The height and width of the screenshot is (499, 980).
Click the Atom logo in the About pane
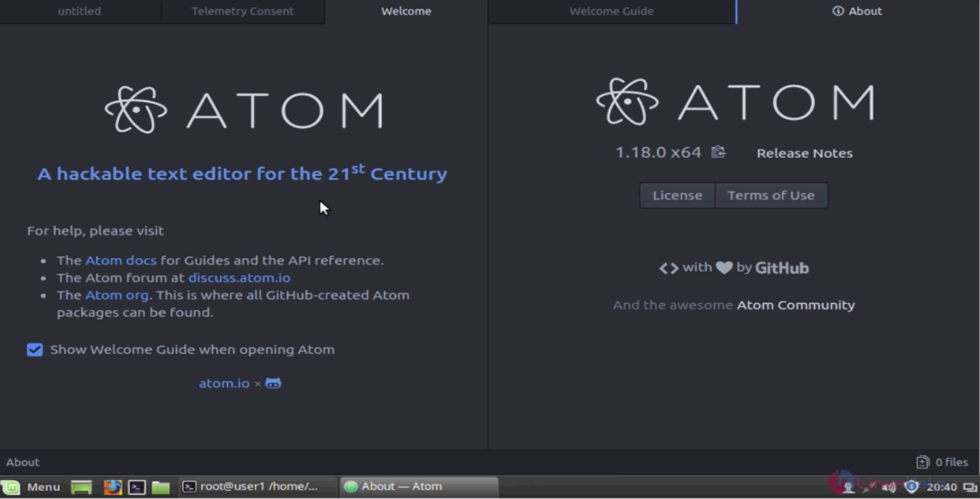tap(735, 101)
